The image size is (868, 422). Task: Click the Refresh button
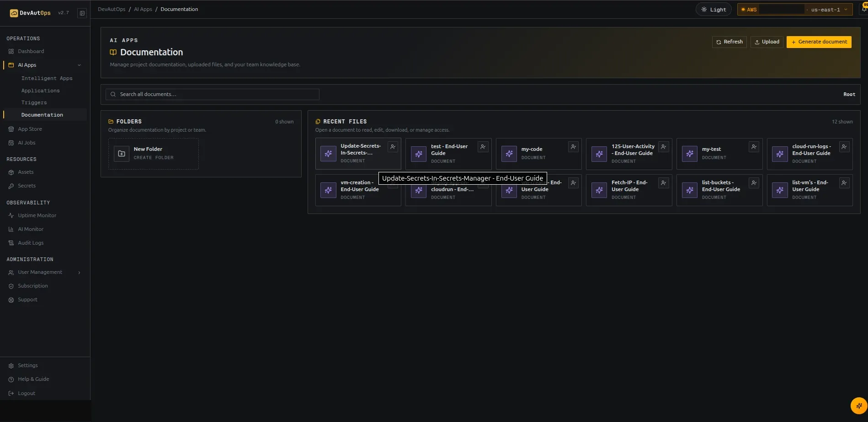pos(730,42)
